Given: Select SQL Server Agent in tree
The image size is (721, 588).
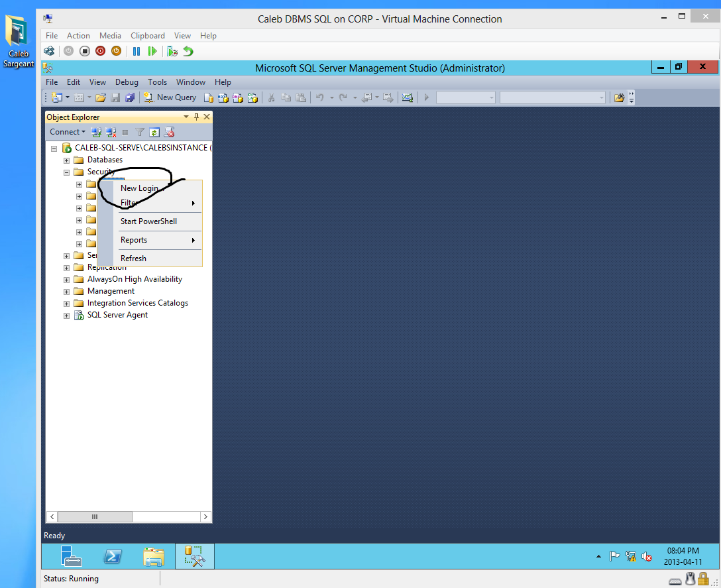Looking at the screenshot, I should (x=117, y=315).
